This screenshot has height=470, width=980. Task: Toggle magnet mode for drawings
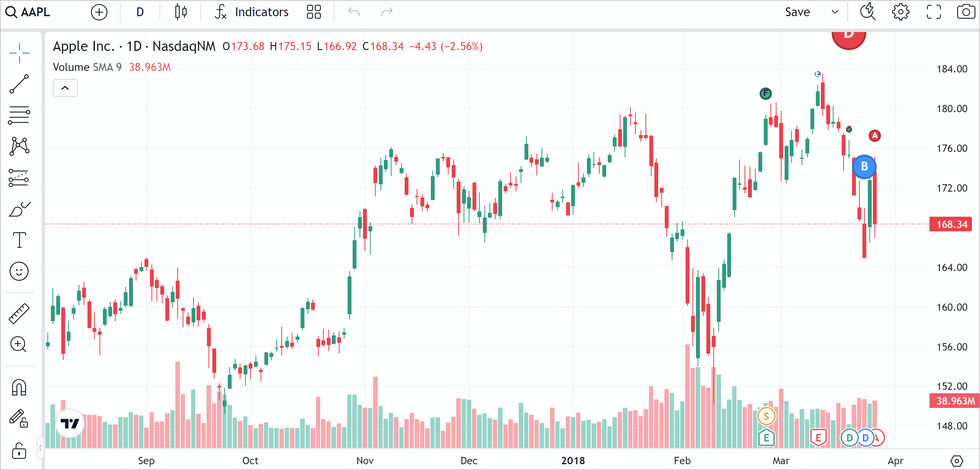[19, 387]
